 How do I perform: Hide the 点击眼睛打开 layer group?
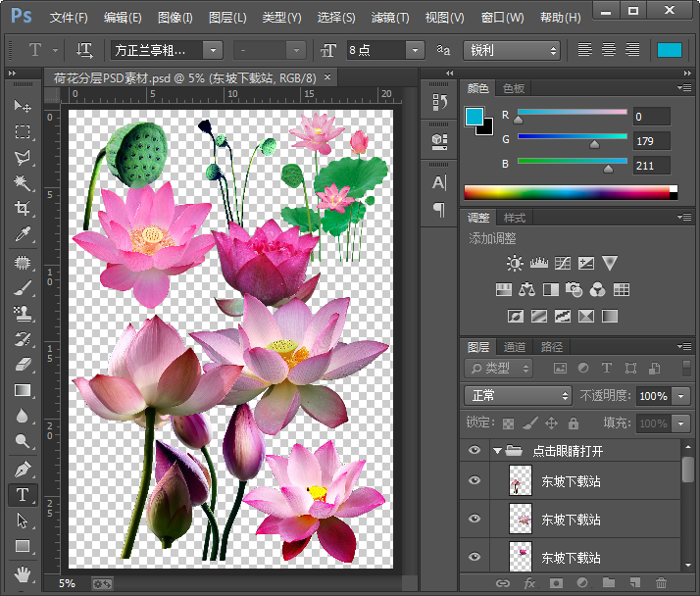pos(475,451)
